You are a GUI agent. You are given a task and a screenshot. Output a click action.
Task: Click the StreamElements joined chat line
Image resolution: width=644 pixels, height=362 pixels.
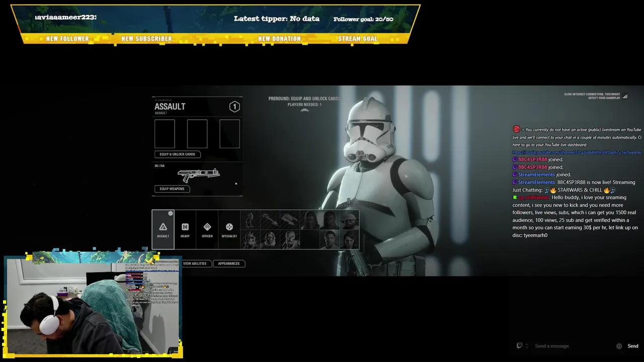[542, 174]
